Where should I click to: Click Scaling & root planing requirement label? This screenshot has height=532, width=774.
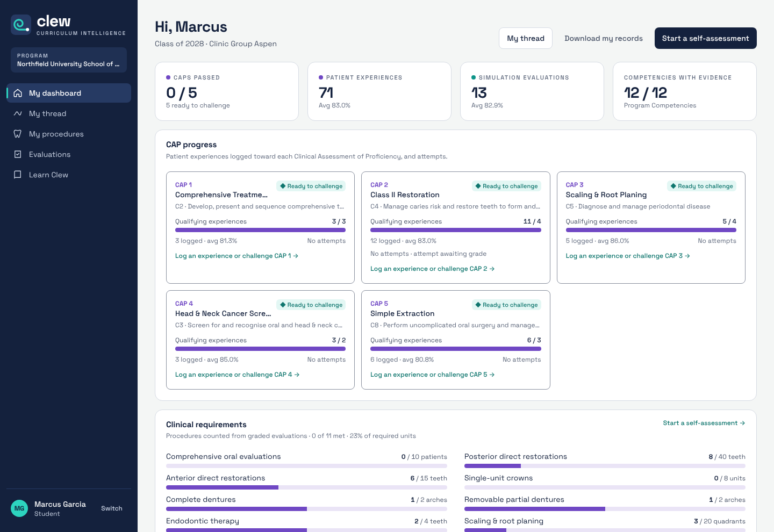504,521
